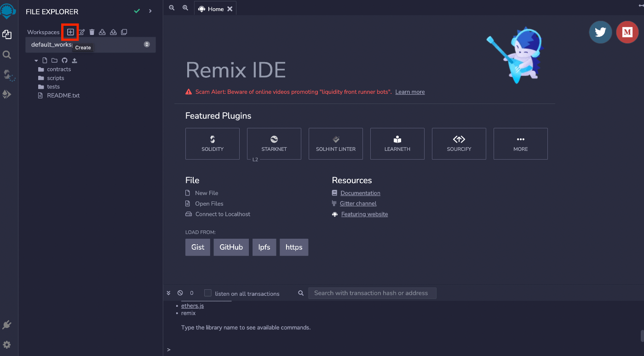Zoom in the editor with plus magnifier

[185, 8]
